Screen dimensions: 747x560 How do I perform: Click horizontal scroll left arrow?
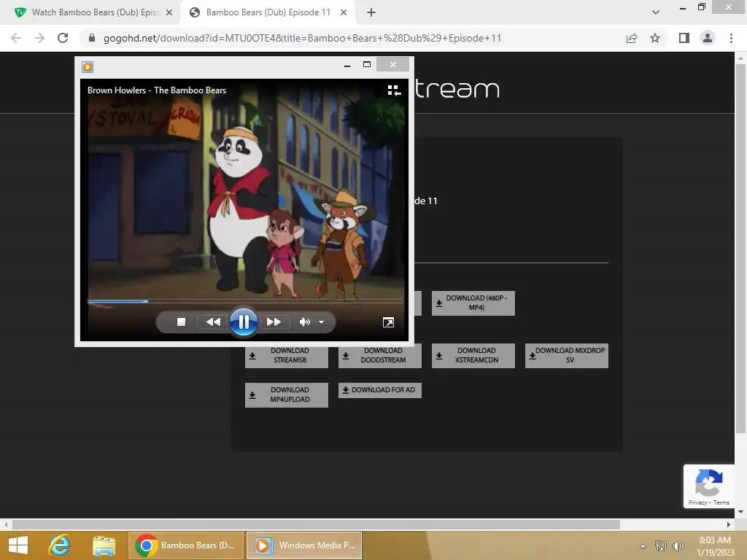click(x=6, y=524)
